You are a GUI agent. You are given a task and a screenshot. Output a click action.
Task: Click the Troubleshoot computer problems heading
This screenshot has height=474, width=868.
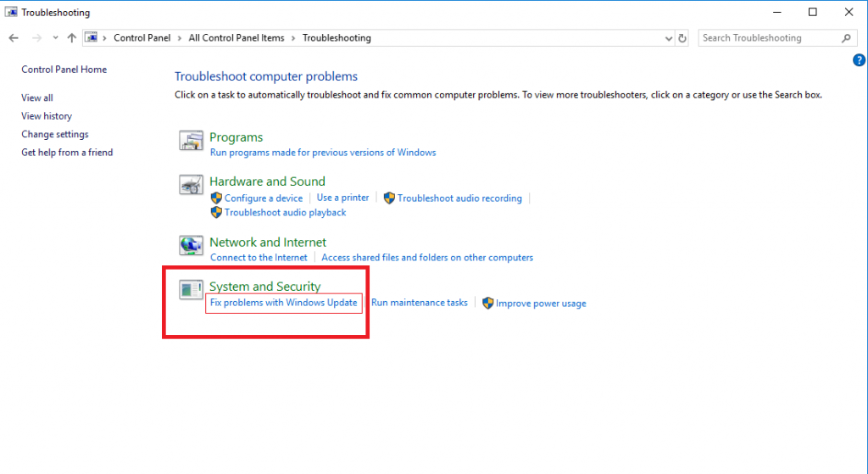tap(266, 76)
